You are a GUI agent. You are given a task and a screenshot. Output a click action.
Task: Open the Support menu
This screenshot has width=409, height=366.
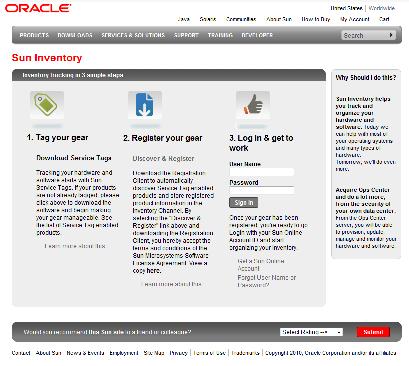186,35
